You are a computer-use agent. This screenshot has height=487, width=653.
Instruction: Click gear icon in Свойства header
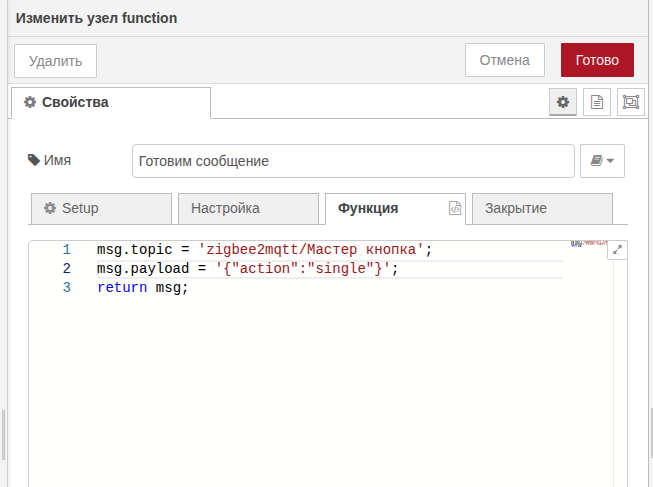point(30,102)
